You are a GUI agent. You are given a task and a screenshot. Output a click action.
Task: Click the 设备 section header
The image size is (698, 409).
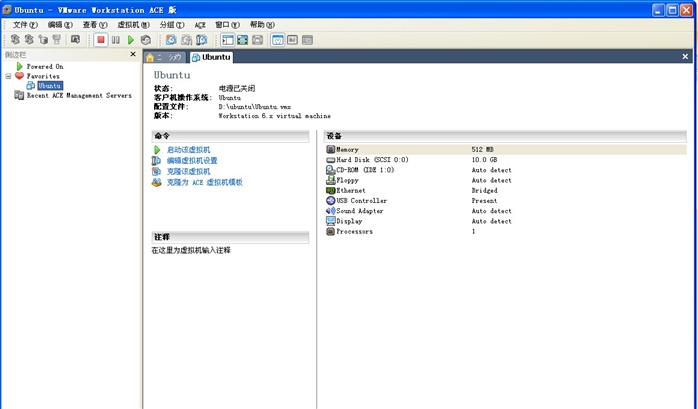tap(505, 136)
